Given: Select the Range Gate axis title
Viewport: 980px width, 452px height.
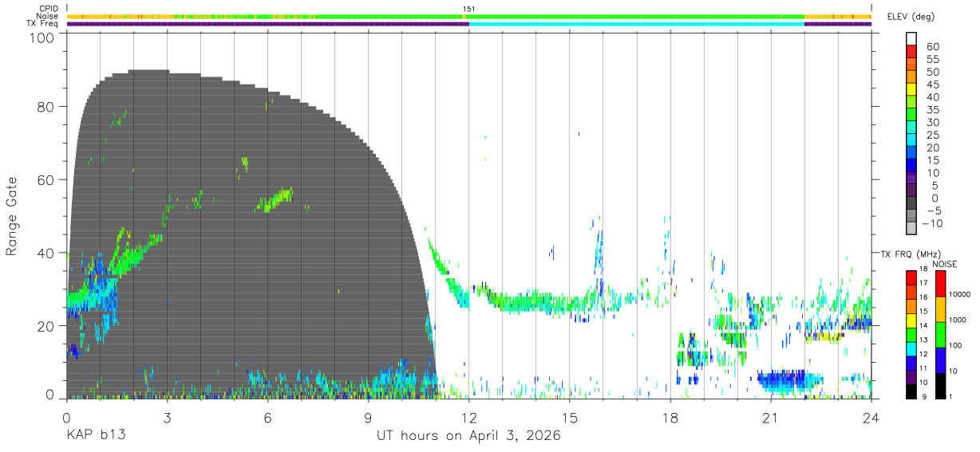Looking at the screenshot, I should tap(12, 216).
